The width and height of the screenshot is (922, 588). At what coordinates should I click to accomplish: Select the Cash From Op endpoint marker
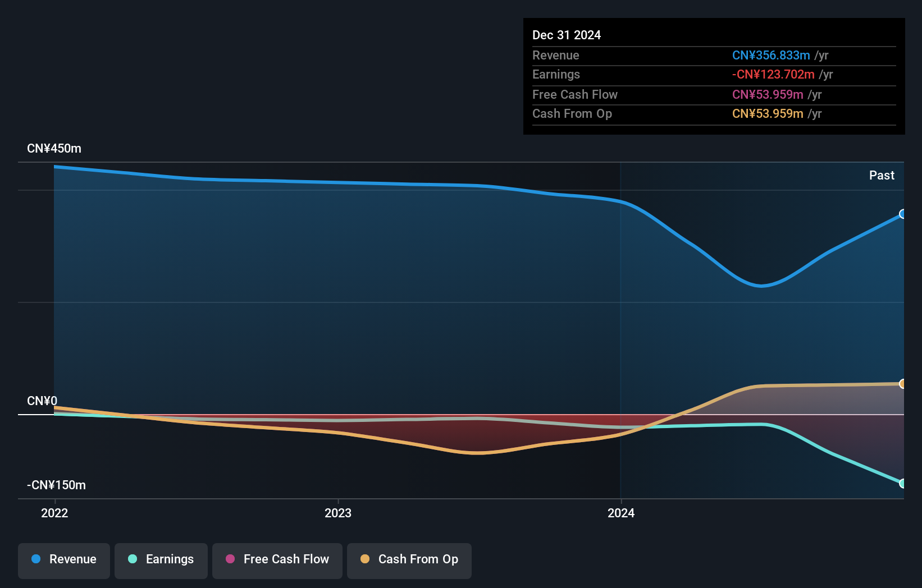903,384
